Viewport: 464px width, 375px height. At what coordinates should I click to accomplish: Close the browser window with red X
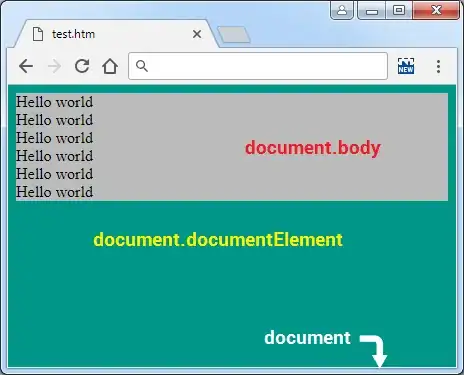coord(436,10)
